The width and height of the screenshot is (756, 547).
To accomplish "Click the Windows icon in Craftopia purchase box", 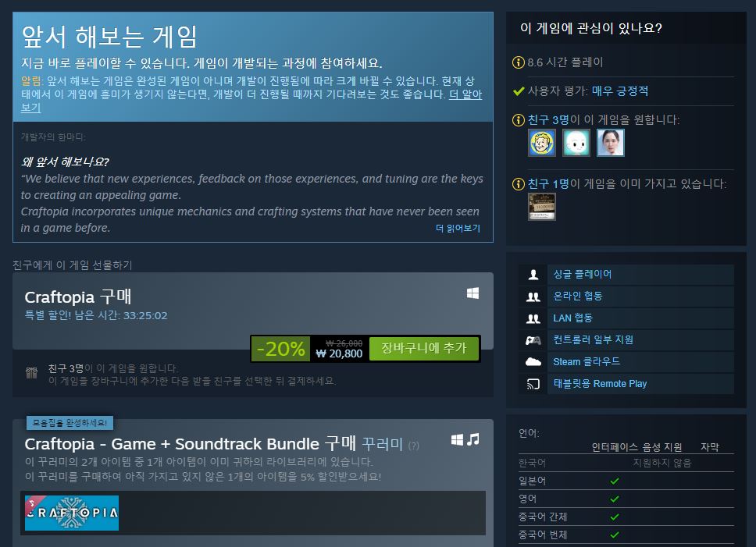I will pos(473,293).
